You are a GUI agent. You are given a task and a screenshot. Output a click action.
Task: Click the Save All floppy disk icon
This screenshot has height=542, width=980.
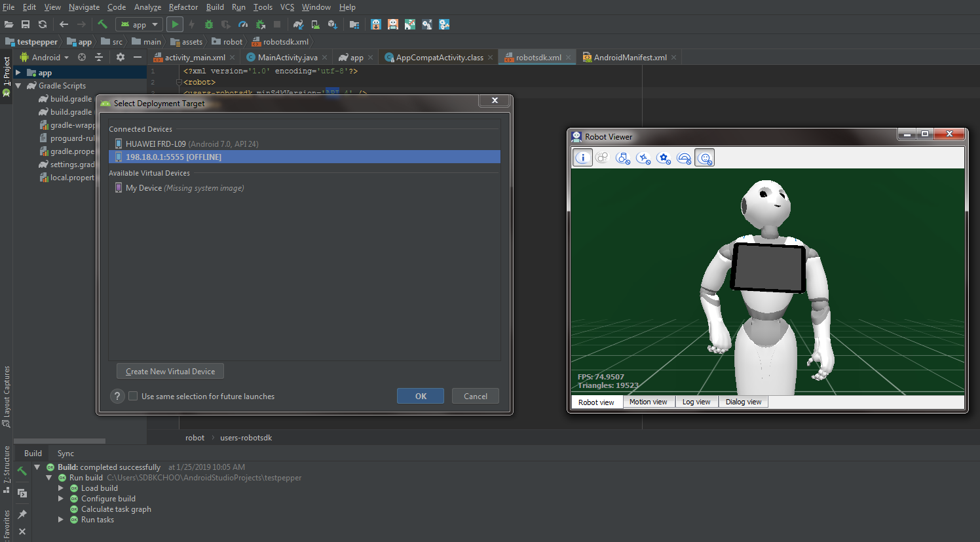[26, 24]
